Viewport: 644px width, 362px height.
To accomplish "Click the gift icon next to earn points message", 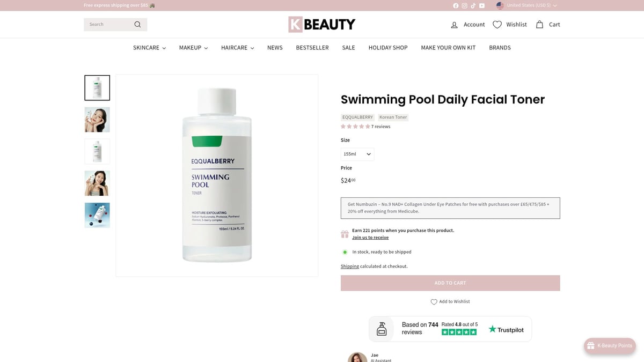I will pos(345,234).
